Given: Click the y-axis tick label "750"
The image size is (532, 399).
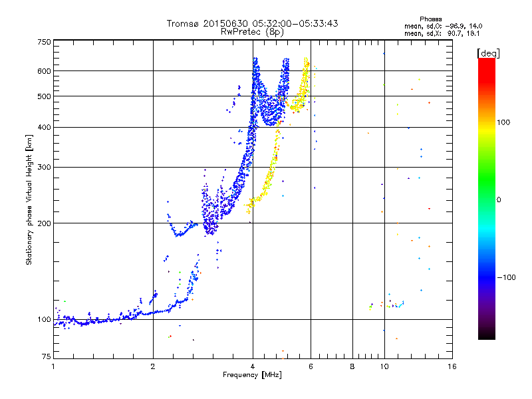Looking at the screenshot, I should pyautogui.click(x=44, y=42).
